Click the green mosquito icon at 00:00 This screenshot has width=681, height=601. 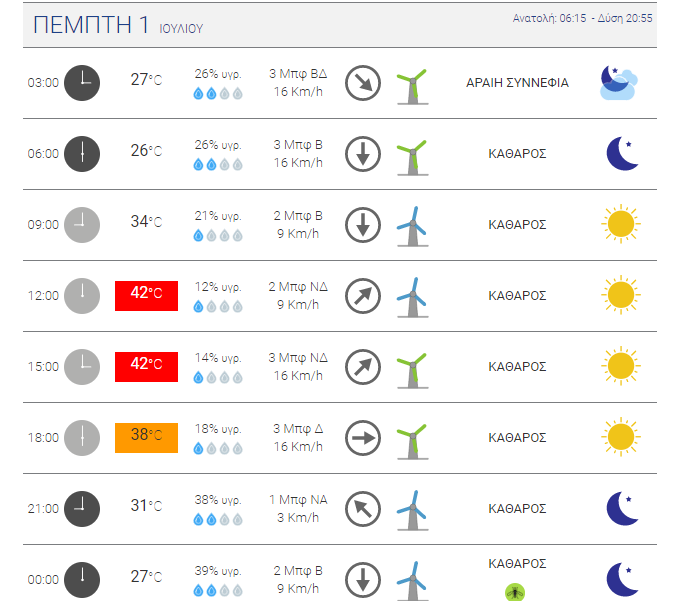515,592
